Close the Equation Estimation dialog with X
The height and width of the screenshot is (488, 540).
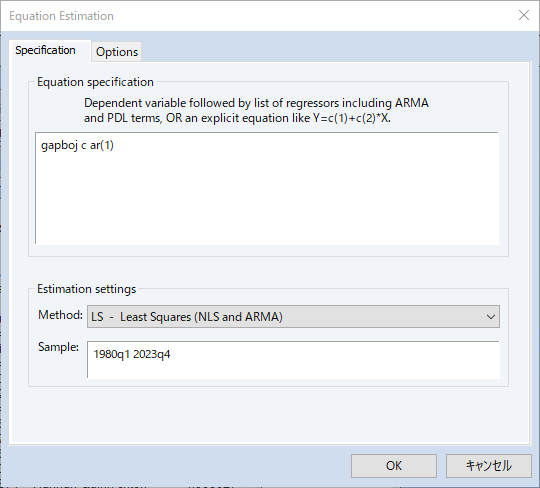524,15
